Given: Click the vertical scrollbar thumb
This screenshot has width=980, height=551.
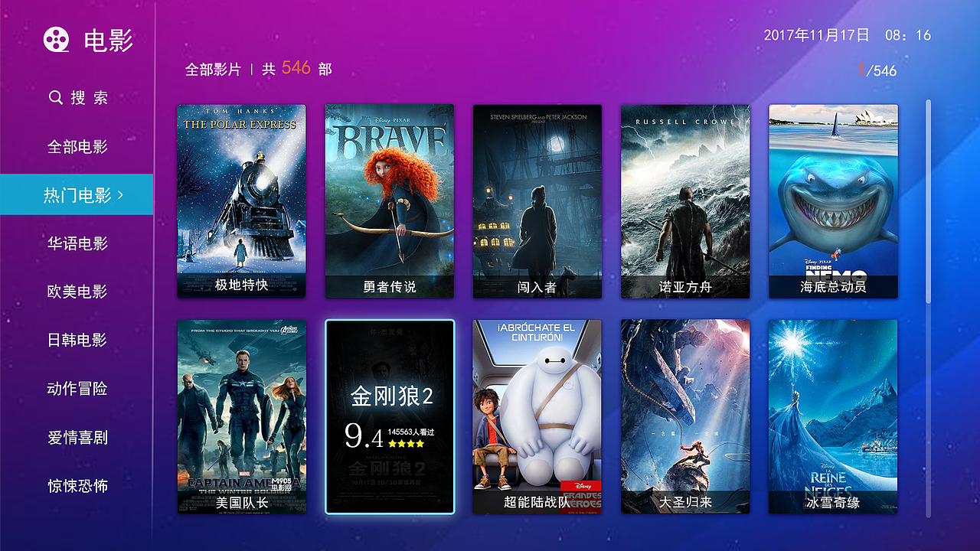Looking at the screenshot, I should point(929,201).
